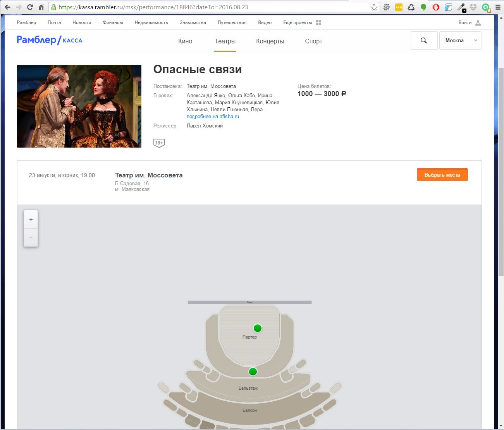Screen dimensions: 504x430
Task: Click the user profile icon near Войти
Action: coord(478,22)
